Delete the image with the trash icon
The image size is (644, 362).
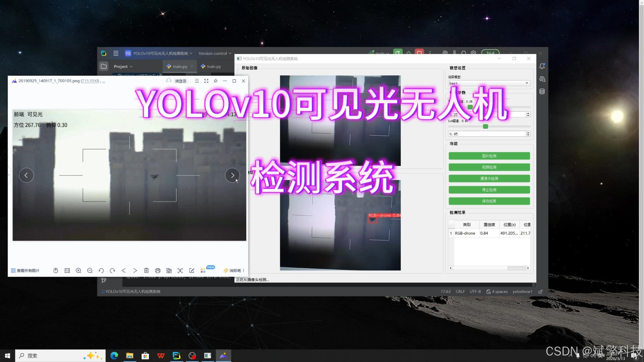pyautogui.click(x=146, y=270)
